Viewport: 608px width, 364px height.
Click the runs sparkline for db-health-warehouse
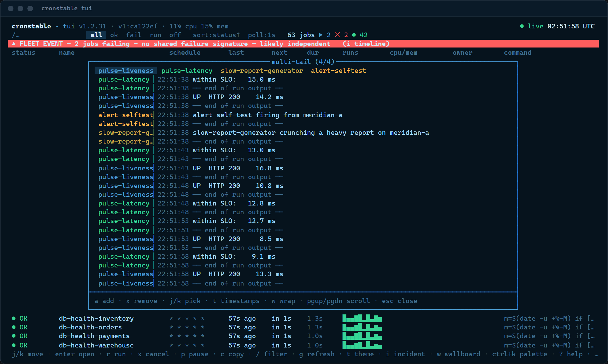click(362, 345)
